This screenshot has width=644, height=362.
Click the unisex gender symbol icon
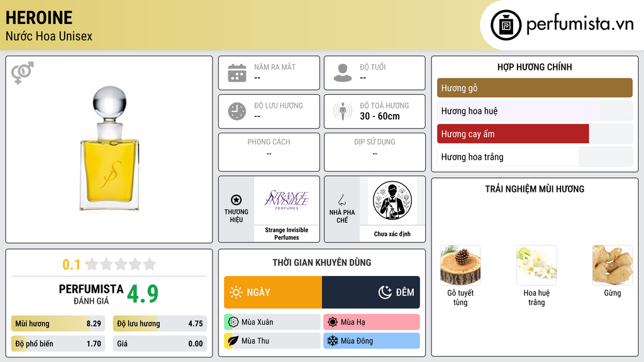click(x=23, y=73)
